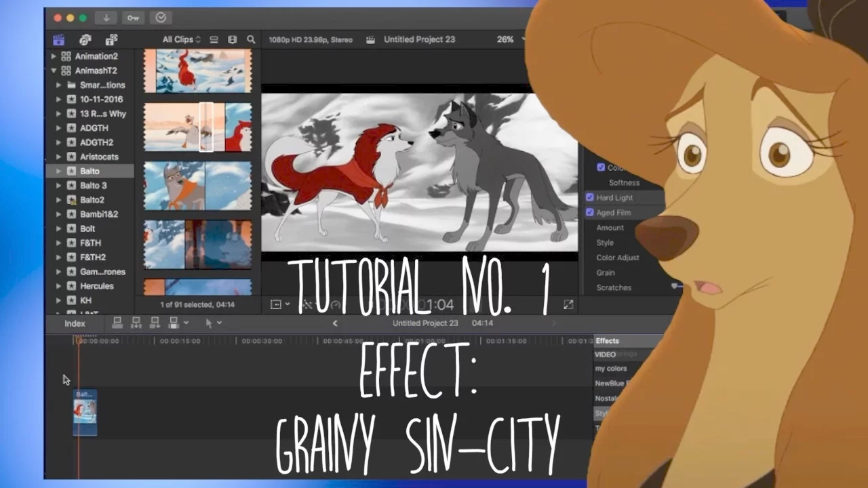
Task: Select the KH event
Action: pyautogui.click(x=85, y=300)
